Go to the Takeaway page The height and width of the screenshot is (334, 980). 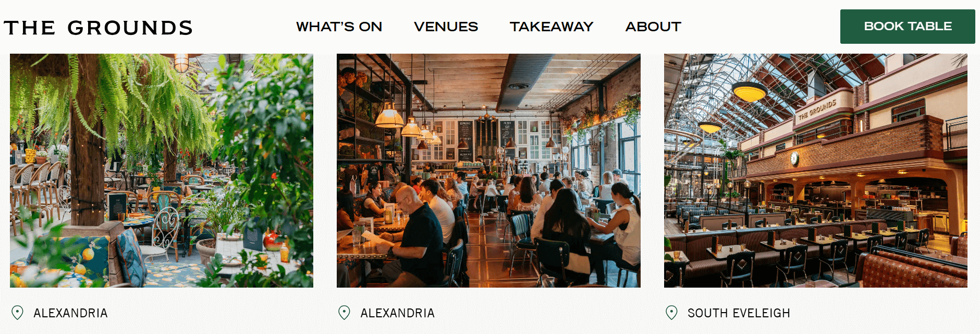pos(552,27)
